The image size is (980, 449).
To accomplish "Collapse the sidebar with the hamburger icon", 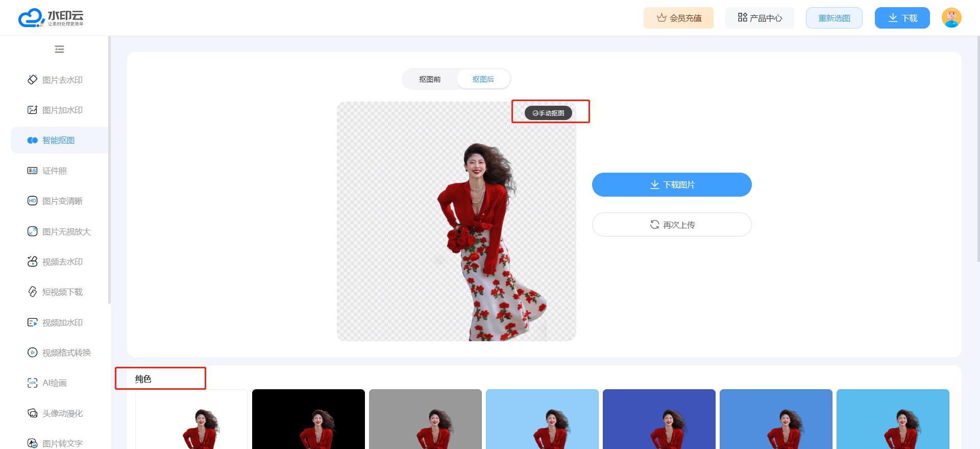I will [59, 50].
